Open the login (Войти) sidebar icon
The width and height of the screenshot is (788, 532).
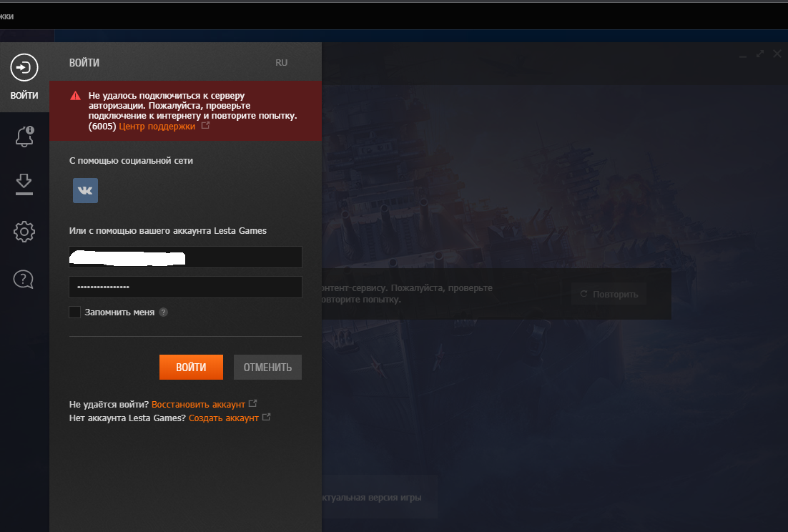[x=24, y=67]
